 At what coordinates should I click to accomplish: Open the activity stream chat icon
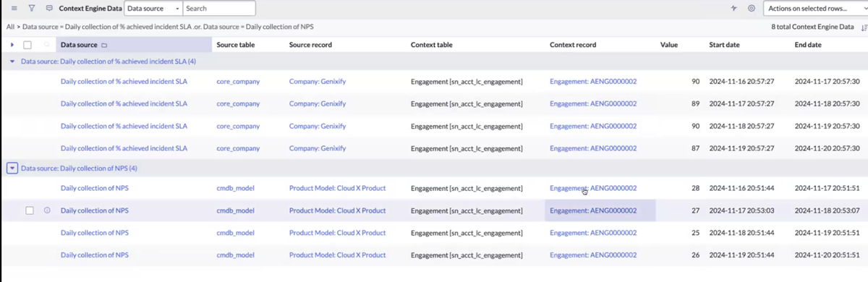point(49,9)
